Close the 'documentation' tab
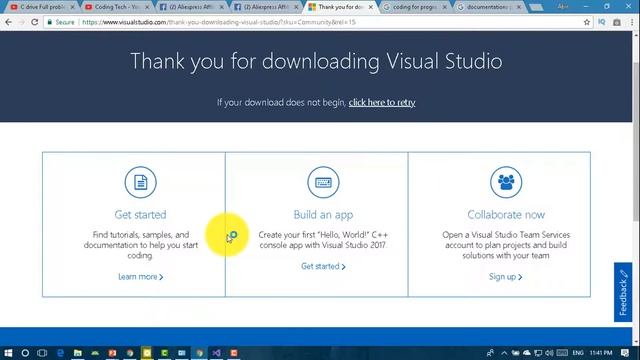640x360 pixels. [x=519, y=7]
